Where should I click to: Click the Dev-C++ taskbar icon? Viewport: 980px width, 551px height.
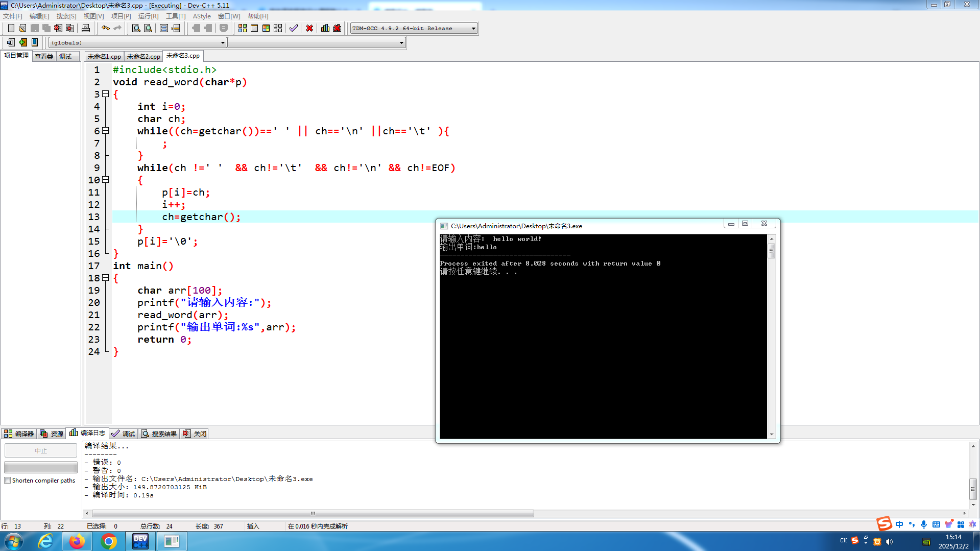click(x=140, y=541)
